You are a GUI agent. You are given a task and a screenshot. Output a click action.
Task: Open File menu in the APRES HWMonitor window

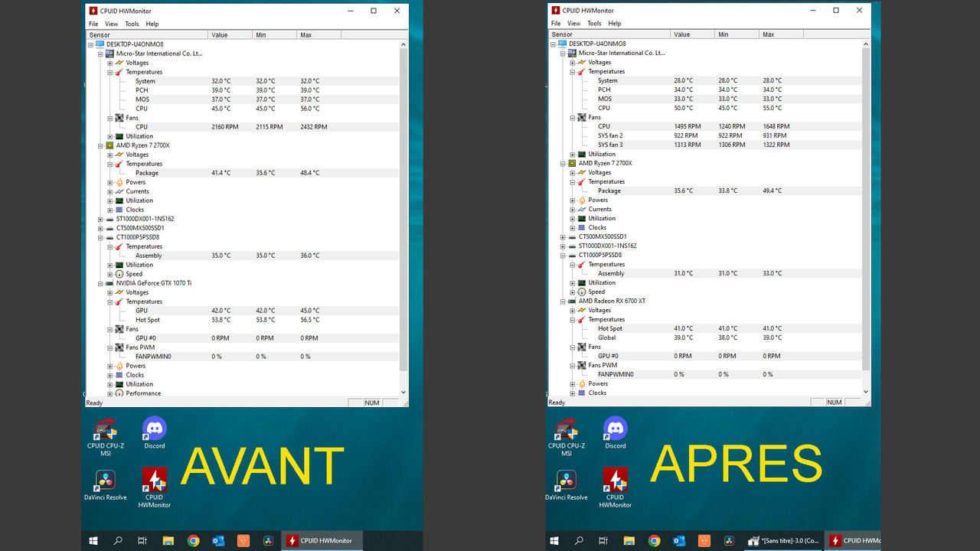pos(556,24)
